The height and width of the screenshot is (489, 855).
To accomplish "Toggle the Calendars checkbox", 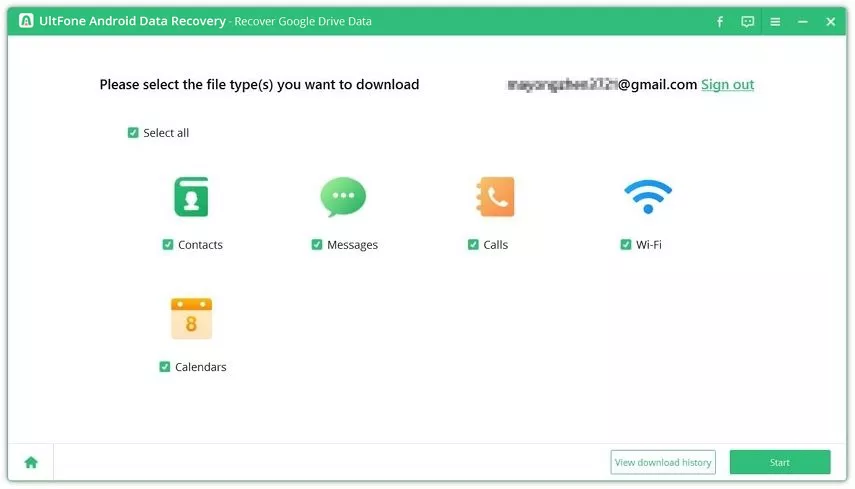I will pyautogui.click(x=165, y=367).
